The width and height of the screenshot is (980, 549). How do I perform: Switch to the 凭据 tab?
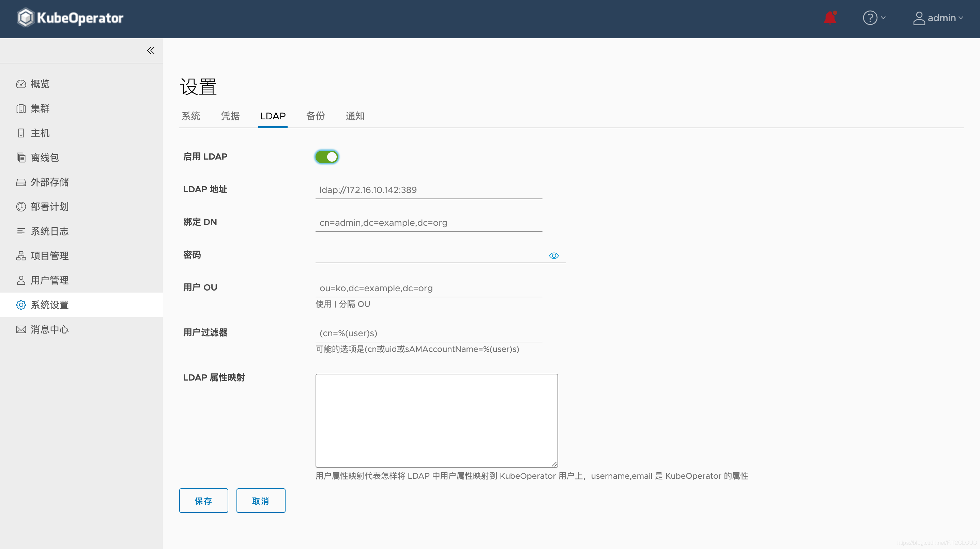point(230,116)
